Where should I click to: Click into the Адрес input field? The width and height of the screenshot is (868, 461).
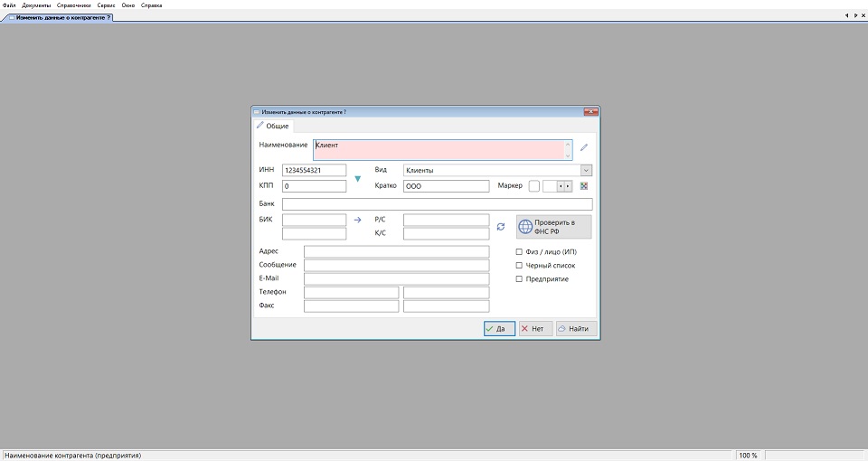(x=396, y=251)
